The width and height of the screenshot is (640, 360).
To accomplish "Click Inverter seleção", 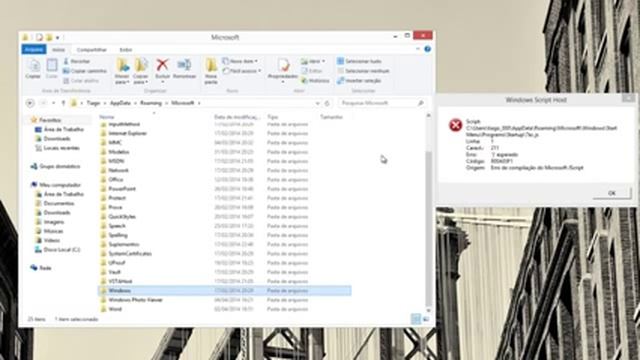I will tap(359, 81).
